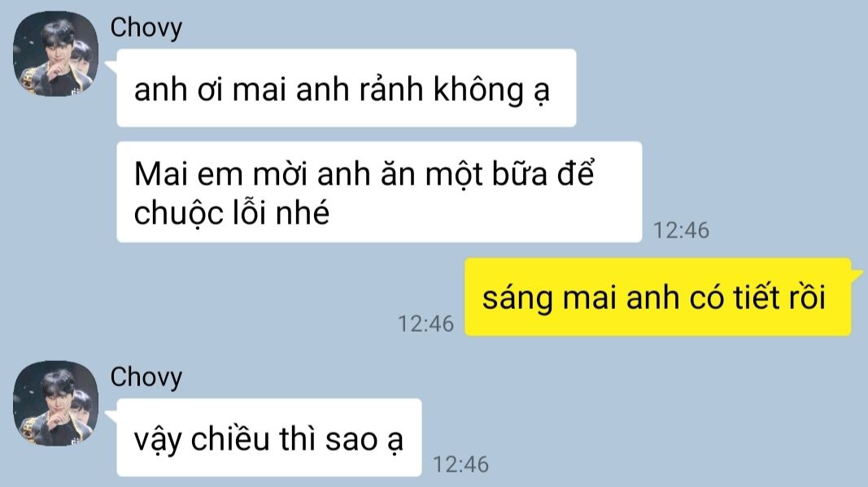Click 12:46 timestamp beside 'chuộc lỗi nhé' bubble

coord(681,230)
